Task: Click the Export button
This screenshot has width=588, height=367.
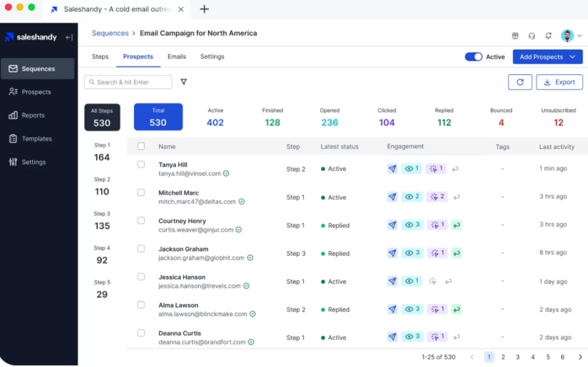Action: click(x=559, y=82)
